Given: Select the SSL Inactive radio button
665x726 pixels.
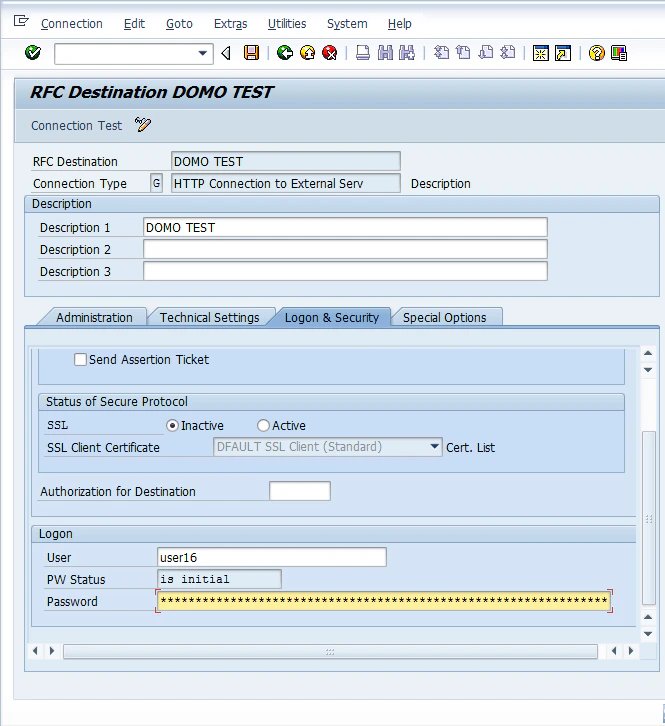Looking at the screenshot, I should tap(172, 426).
